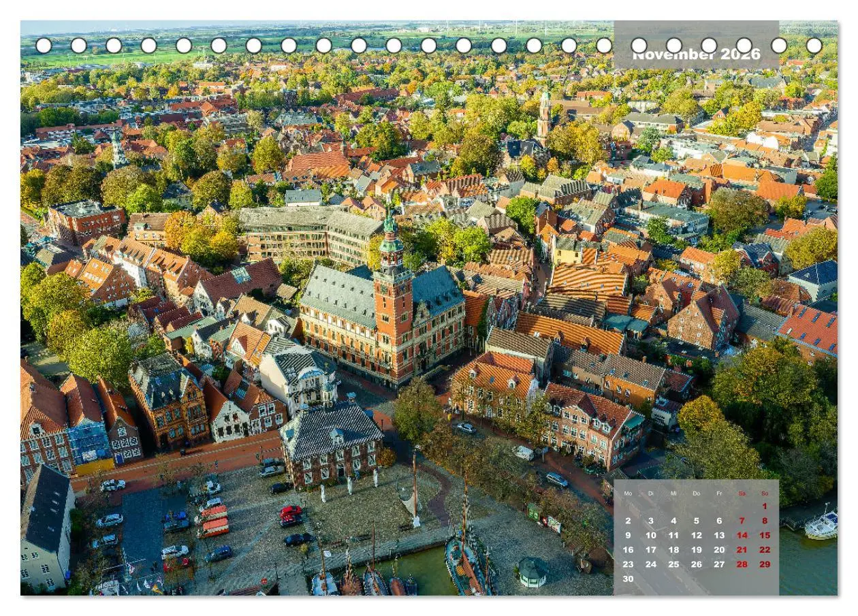Select Sunday date 8
This screenshot has height=616, width=858.
(x=765, y=521)
